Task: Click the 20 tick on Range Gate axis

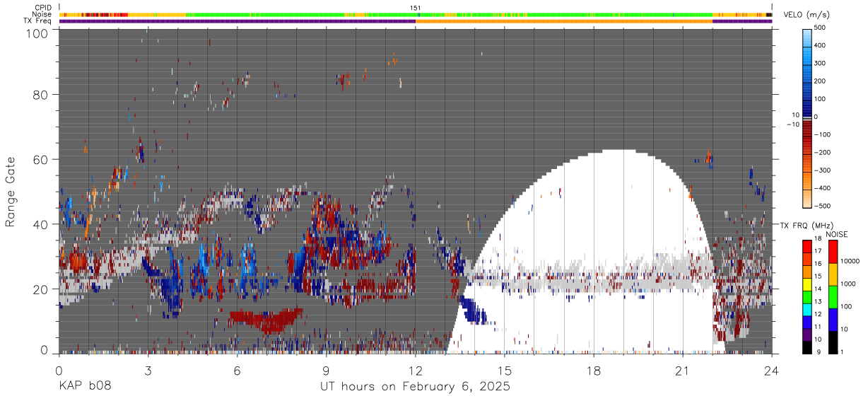Action: [x=40, y=289]
